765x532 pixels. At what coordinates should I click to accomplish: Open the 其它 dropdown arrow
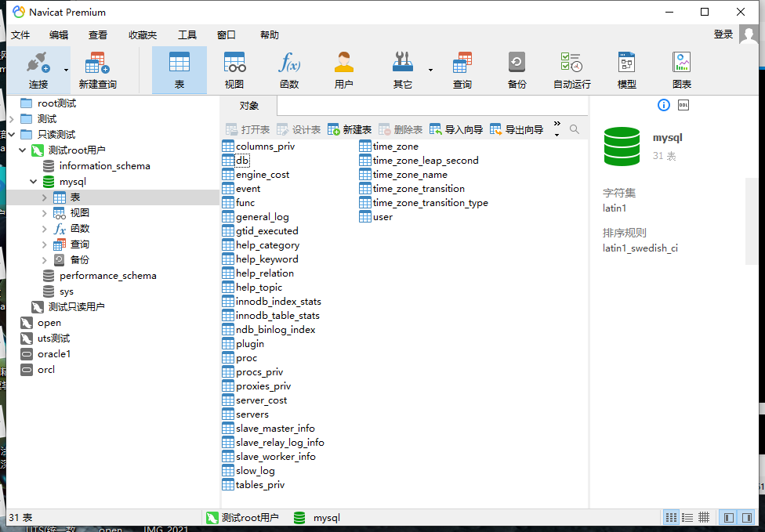click(x=430, y=71)
